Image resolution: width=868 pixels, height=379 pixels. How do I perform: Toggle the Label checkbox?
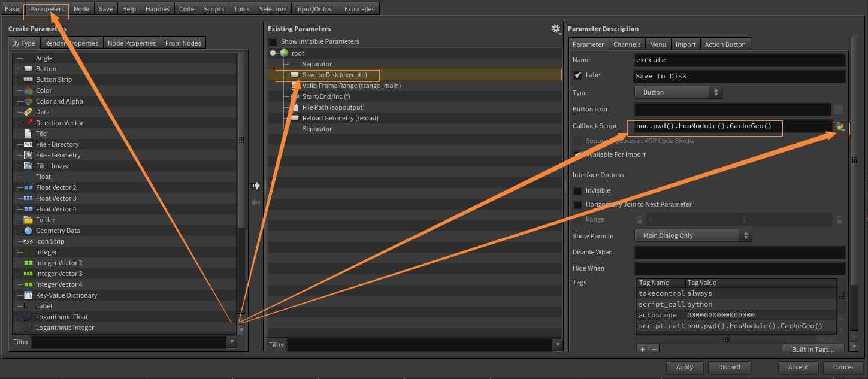(577, 75)
